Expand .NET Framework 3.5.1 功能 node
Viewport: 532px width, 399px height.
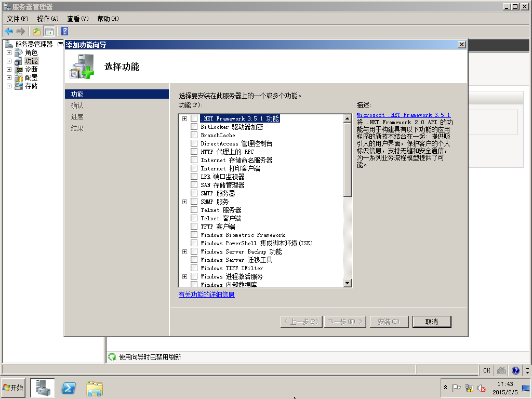(184, 118)
